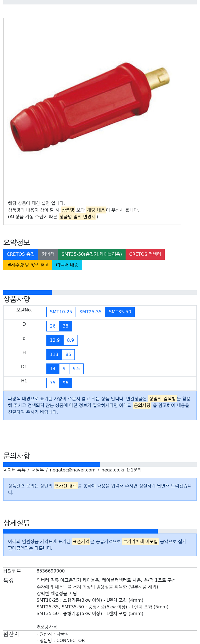Choose H1 value 75
200x644 pixels.
coord(53,383)
